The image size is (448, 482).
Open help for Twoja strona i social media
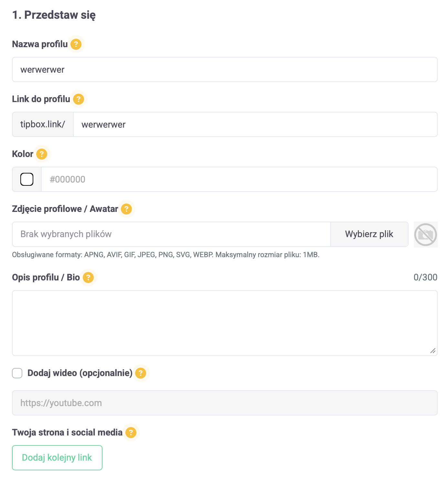131,432
